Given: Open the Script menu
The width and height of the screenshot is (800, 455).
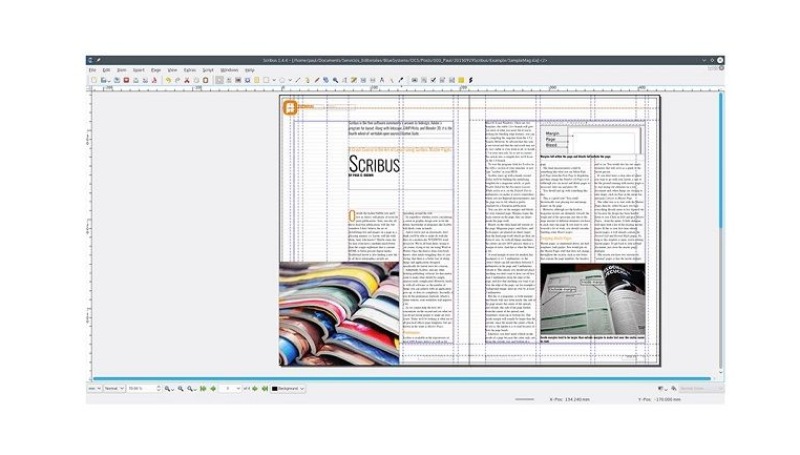Looking at the screenshot, I should click(208, 70).
